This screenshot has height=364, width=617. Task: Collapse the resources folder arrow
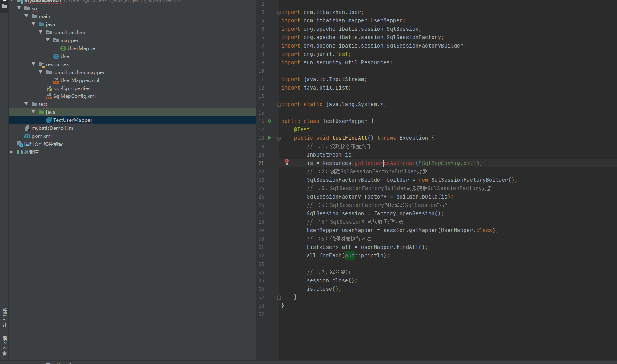tap(33, 64)
